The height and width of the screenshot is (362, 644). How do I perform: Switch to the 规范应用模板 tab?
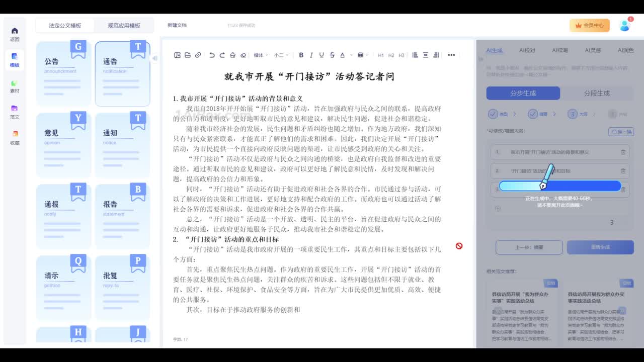pos(124,26)
